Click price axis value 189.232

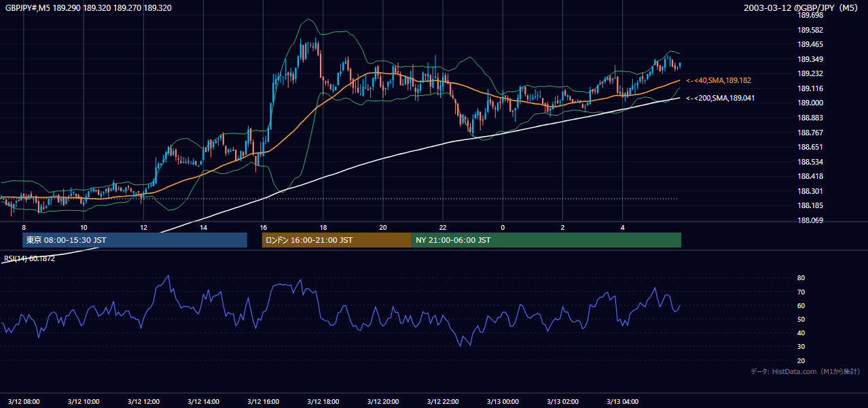pyautogui.click(x=810, y=73)
